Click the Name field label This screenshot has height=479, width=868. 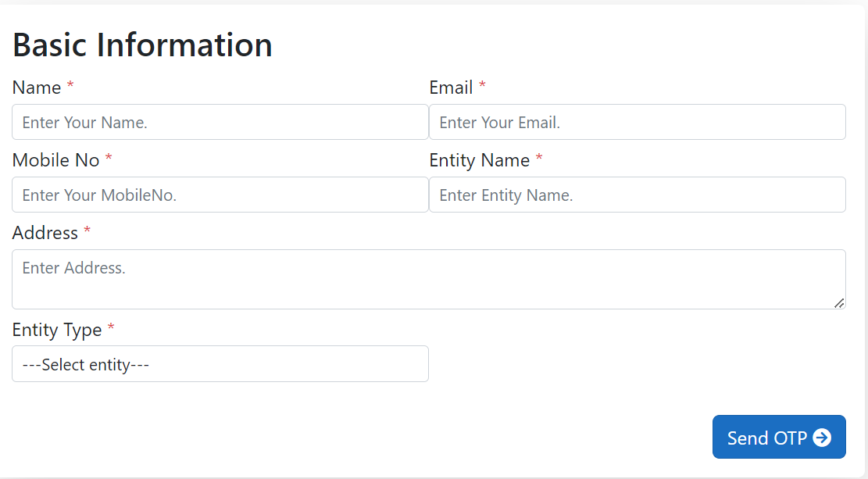pos(37,88)
